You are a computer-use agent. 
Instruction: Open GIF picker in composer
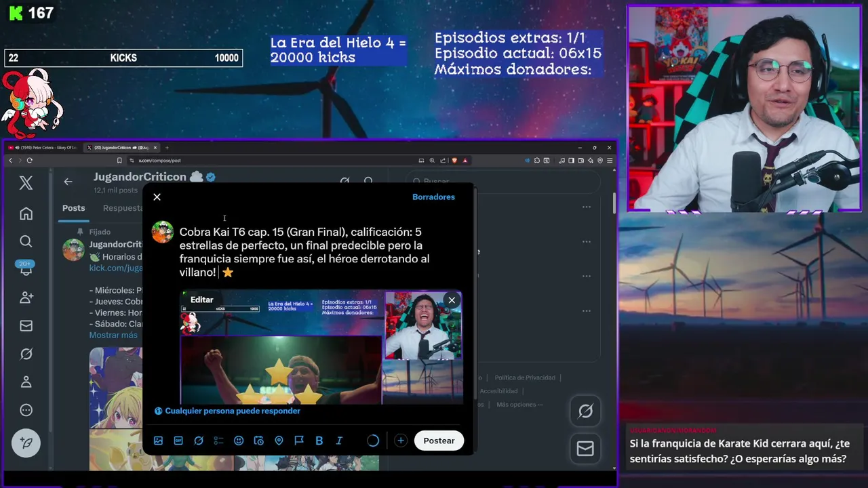(x=178, y=441)
